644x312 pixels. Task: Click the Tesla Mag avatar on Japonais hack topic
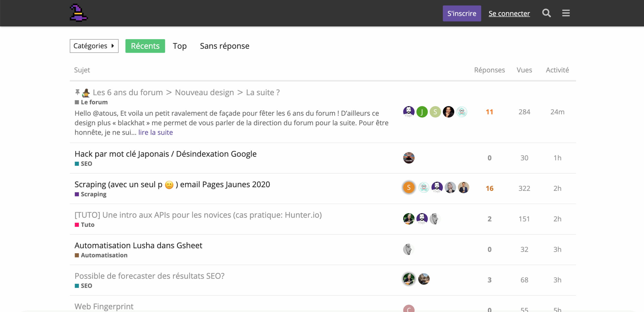point(409,158)
